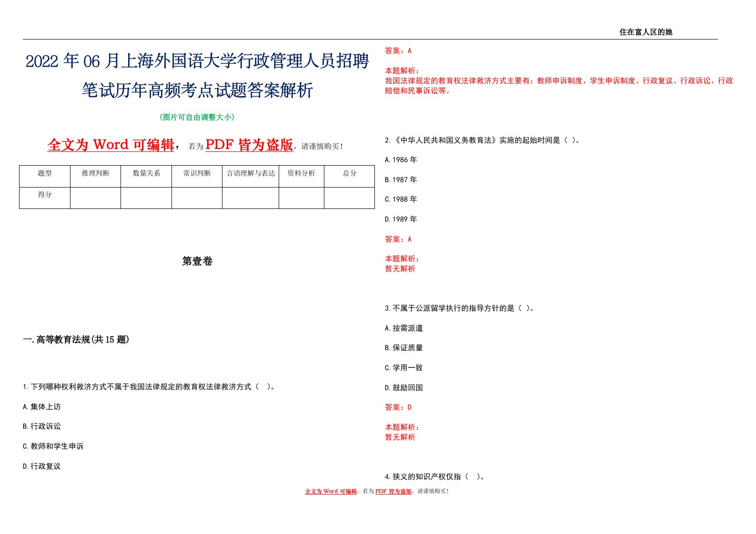The width and height of the screenshot is (756, 534).
Task: Click question 1 about 教育权法律救济方式
Action: pos(149,386)
